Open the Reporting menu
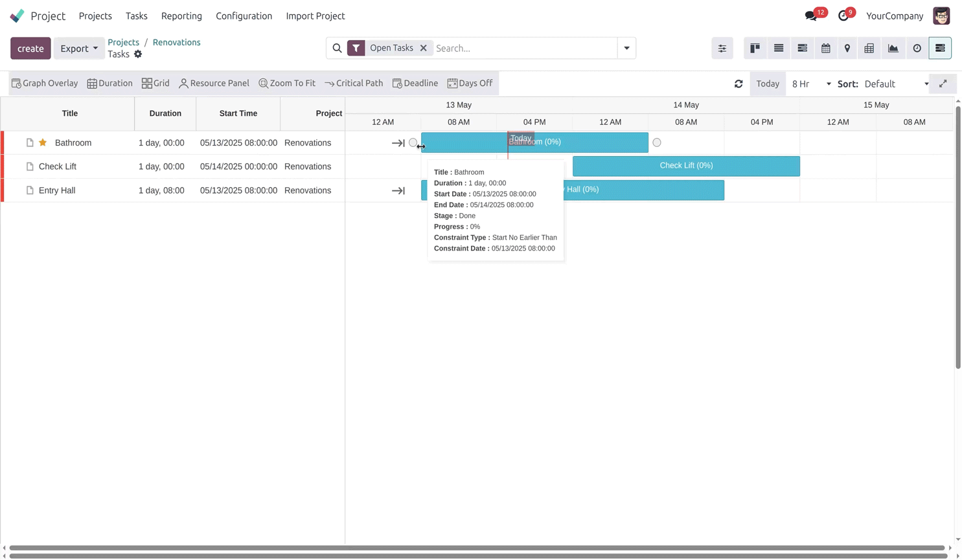The image size is (962, 560). point(181,16)
